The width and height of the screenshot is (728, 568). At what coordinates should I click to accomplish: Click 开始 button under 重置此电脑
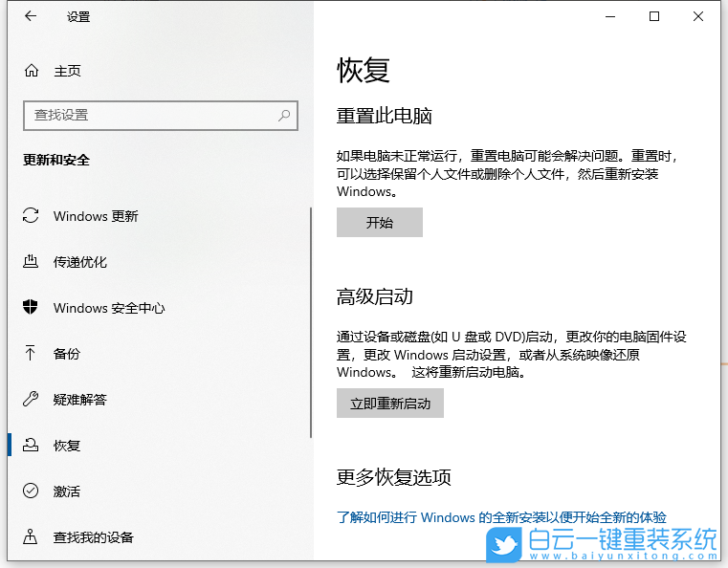[x=380, y=222]
